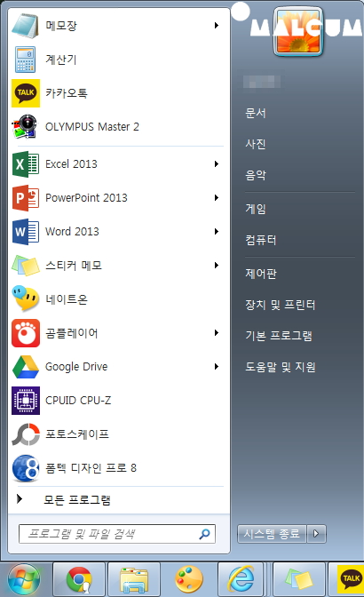Launch CPUID CPU-Z chip icon
The height and width of the screenshot is (597, 364).
26,401
